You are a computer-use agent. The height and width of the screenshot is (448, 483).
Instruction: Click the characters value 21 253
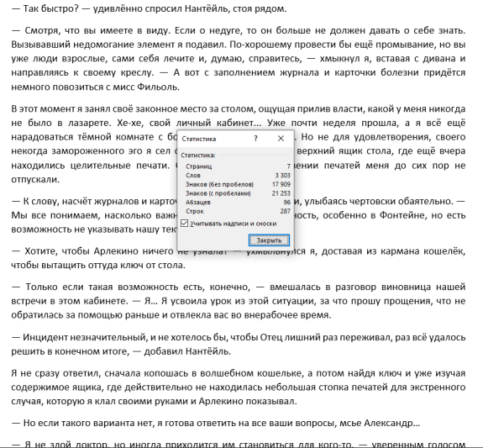pos(281,193)
